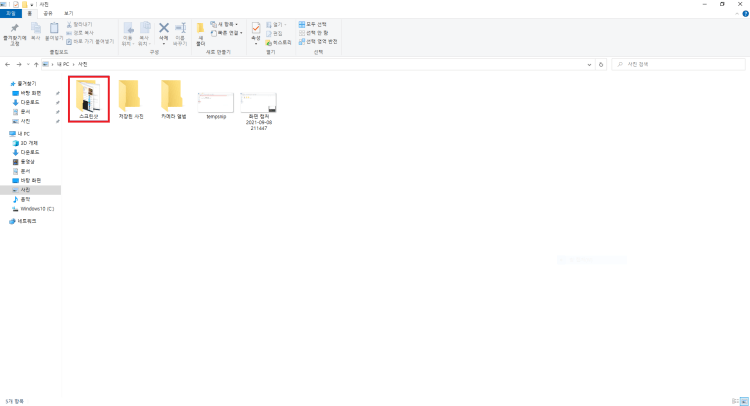Select the 스크린샷 folder
Screen dimensions: 750x406
[x=89, y=99]
